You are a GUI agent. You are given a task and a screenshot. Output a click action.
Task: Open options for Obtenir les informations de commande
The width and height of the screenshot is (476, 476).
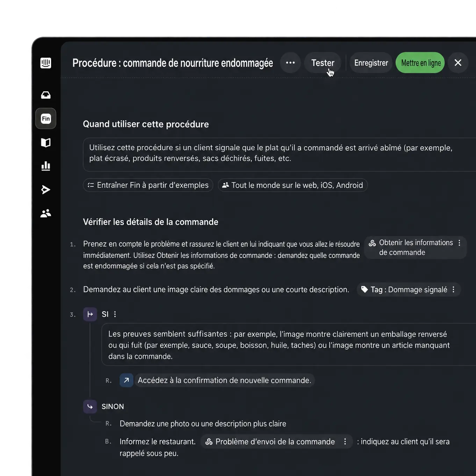tap(460, 243)
